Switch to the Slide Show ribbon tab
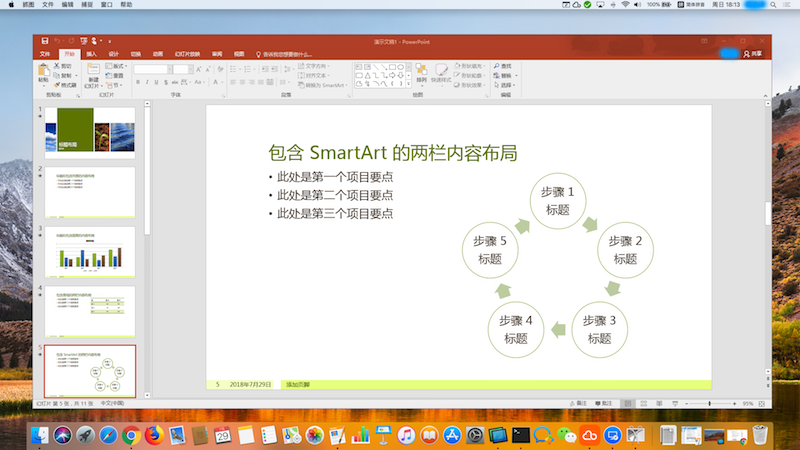800x450 pixels. point(187,54)
